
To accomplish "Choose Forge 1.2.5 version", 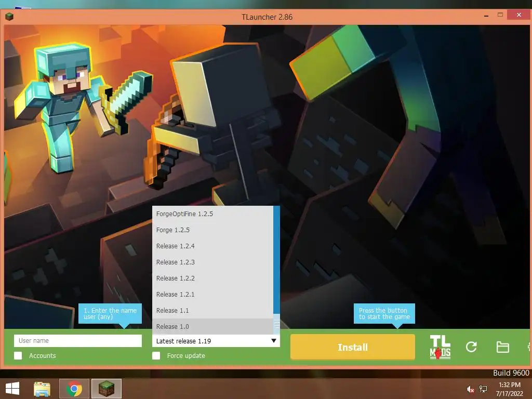I will point(212,230).
